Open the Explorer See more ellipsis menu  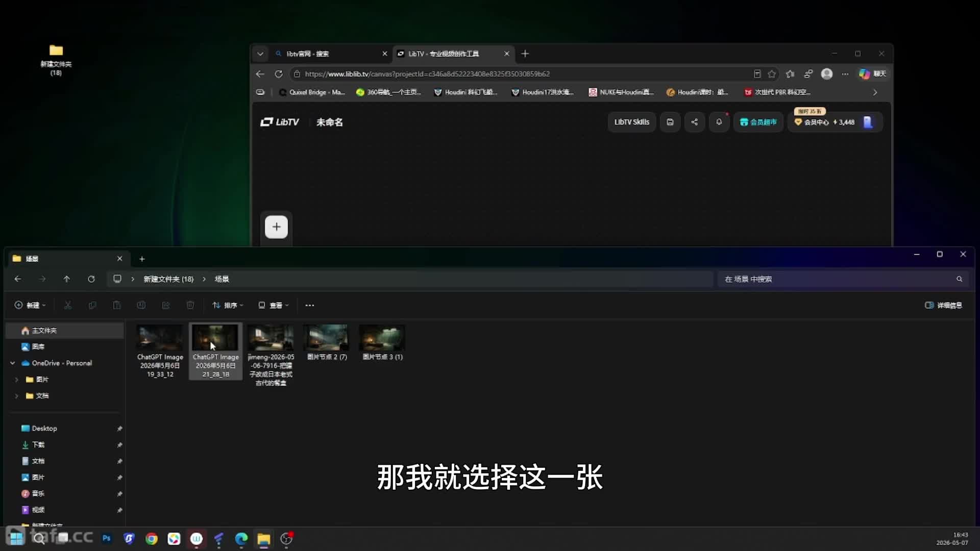(x=309, y=305)
